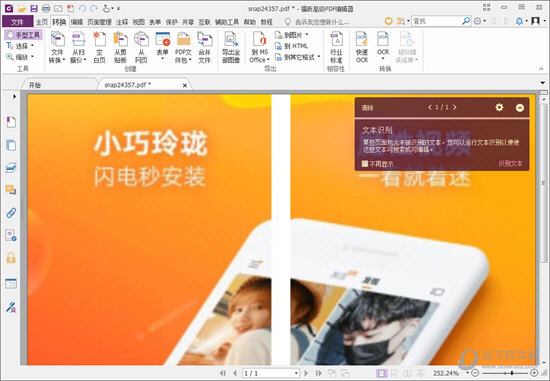Switch to the Page Management (页面管理) tab
This screenshot has height=381, width=550.
pyautogui.click(x=99, y=22)
